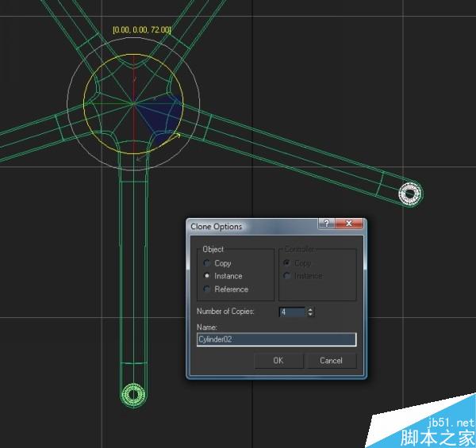The image size is (476, 448).
Task: Click the Number of Copies value field
Action: (292, 312)
